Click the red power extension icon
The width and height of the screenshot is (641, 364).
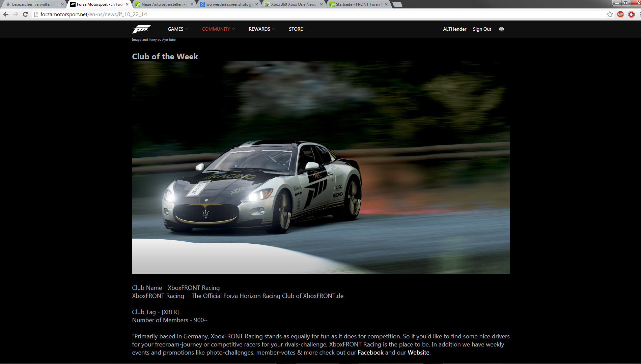coord(631,14)
